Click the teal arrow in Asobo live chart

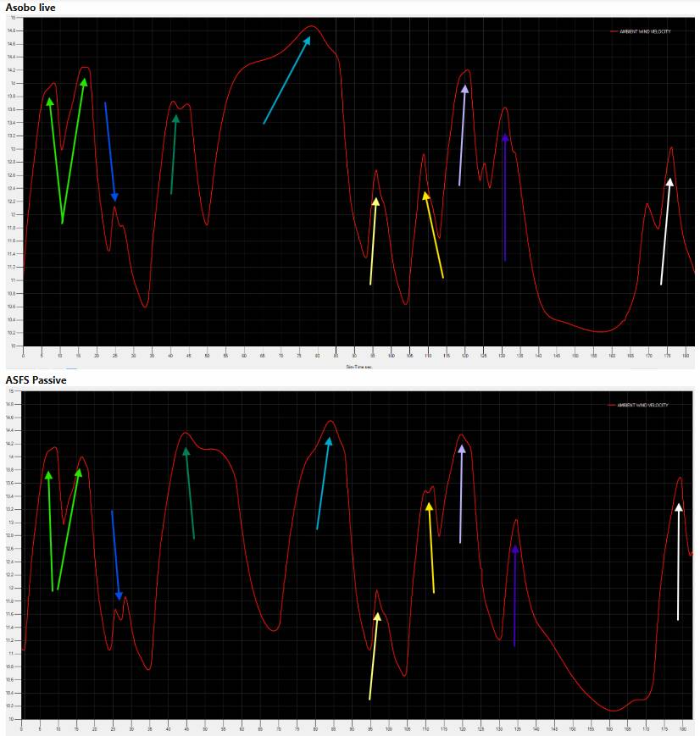click(287, 80)
